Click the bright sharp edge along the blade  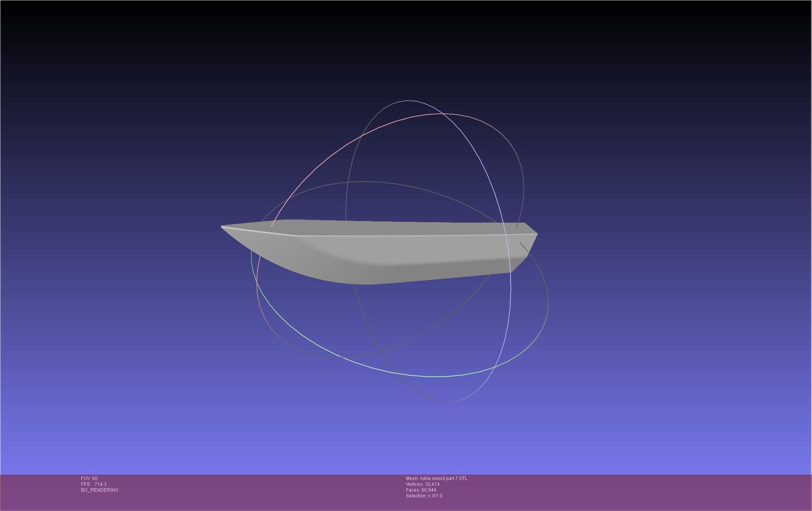[x=387, y=235]
